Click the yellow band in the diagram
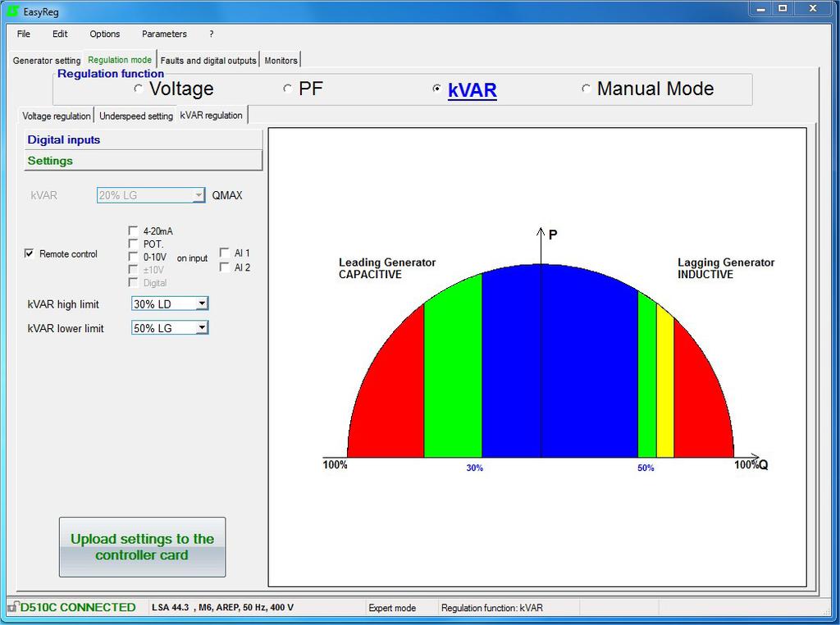The height and width of the screenshot is (625, 840). (x=664, y=385)
